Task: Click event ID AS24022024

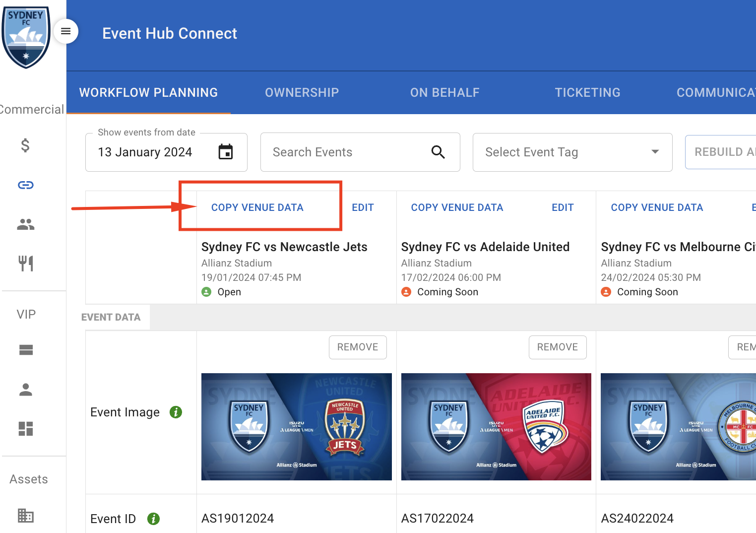Action: 637,519
